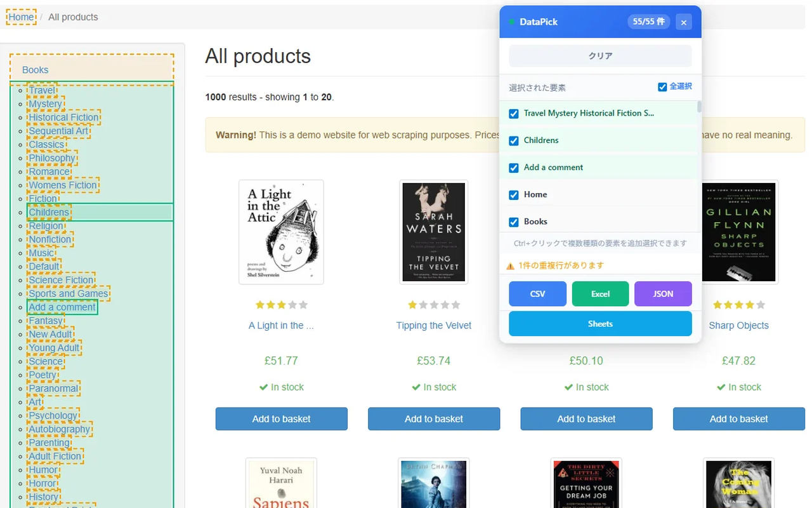The image size is (812, 508).
Task: Click the star rating under Tipping the Velvet
Action: click(x=433, y=304)
